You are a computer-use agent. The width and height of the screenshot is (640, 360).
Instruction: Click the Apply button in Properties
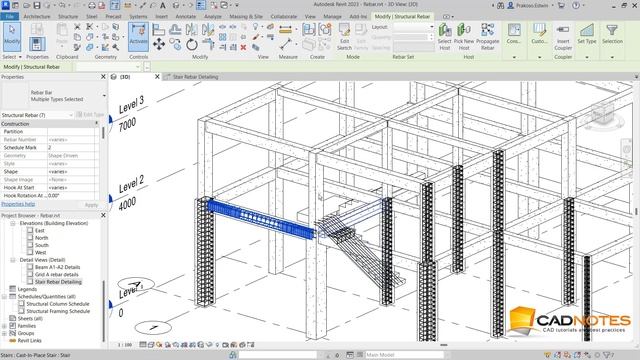tap(91, 204)
